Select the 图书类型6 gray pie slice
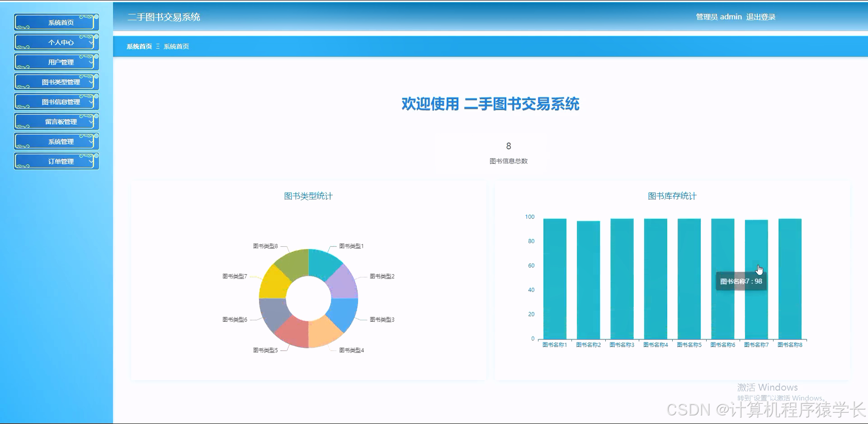 [x=274, y=314]
